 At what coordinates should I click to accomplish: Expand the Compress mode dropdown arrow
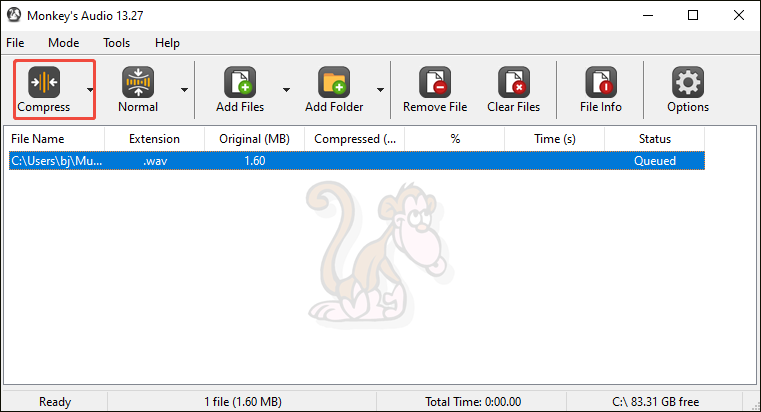[x=90, y=90]
